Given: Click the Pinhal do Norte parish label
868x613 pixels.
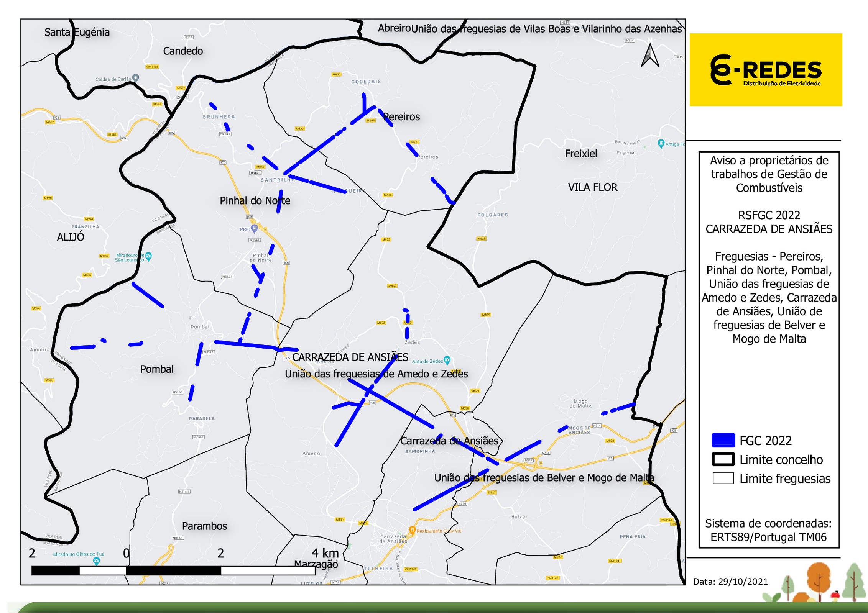Looking at the screenshot, I should click(255, 200).
